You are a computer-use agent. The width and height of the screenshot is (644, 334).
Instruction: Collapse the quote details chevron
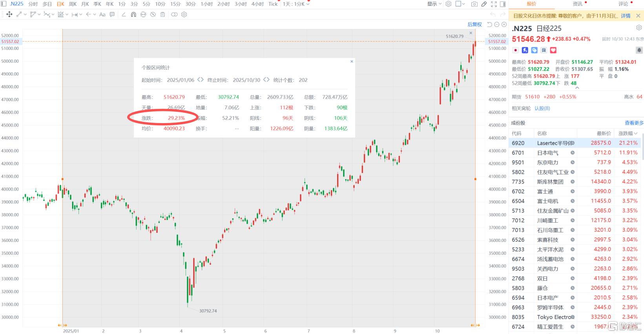[x=577, y=88]
